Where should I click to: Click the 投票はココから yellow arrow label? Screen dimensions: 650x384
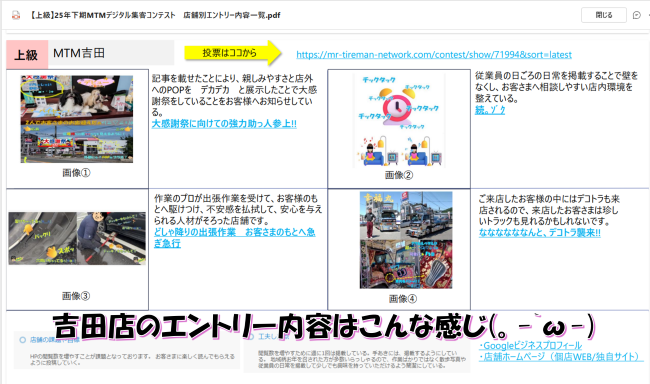(233, 53)
